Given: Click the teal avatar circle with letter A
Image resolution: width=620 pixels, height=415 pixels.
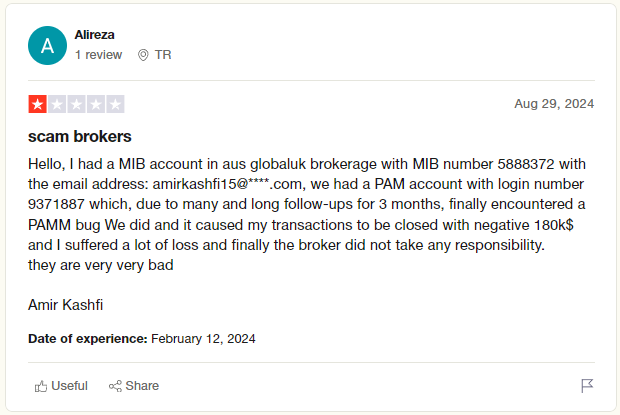Looking at the screenshot, I should pos(47,45).
